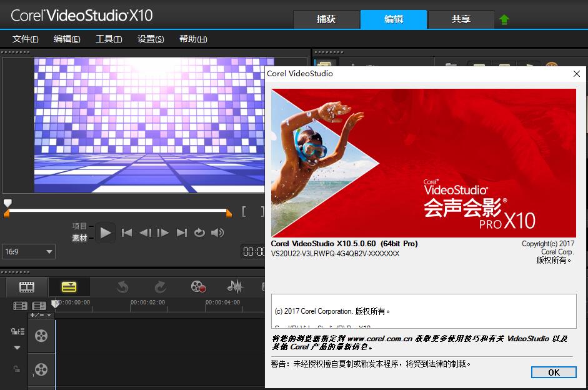Open the 设置(S) menu

(151, 39)
